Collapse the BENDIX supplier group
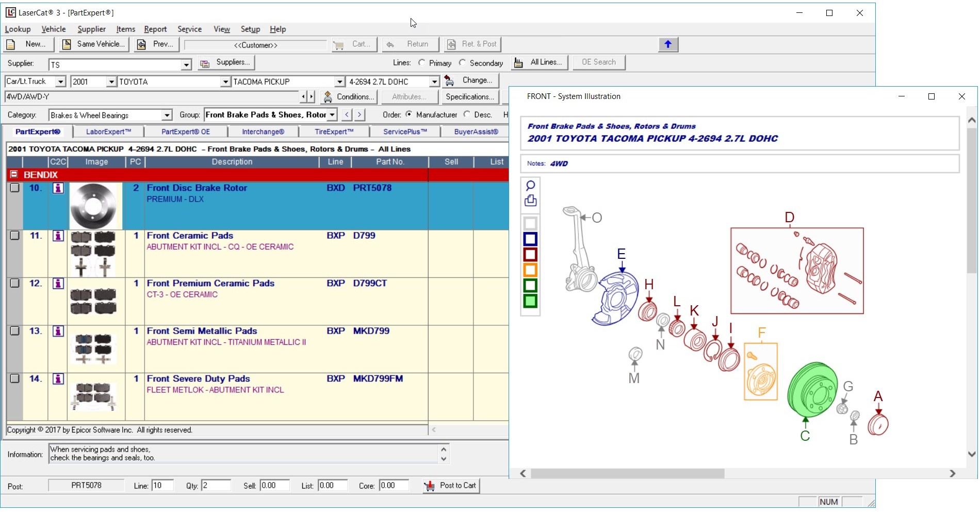 [x=13, y=174]
